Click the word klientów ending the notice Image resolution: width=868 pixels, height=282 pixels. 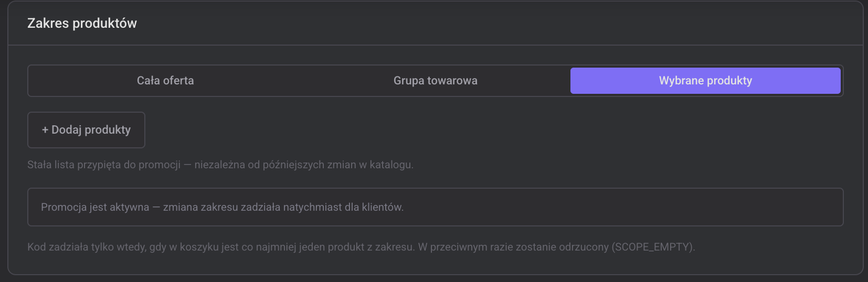(x=383, y=207)
